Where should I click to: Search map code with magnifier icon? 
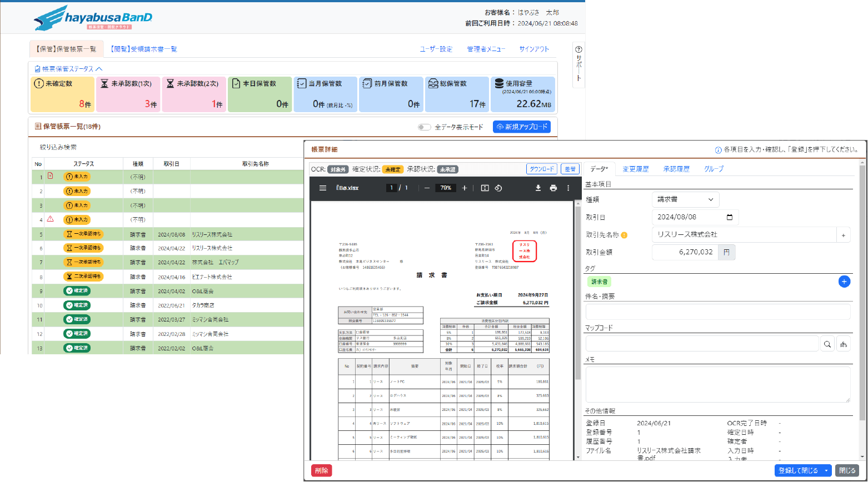point(827,344)
